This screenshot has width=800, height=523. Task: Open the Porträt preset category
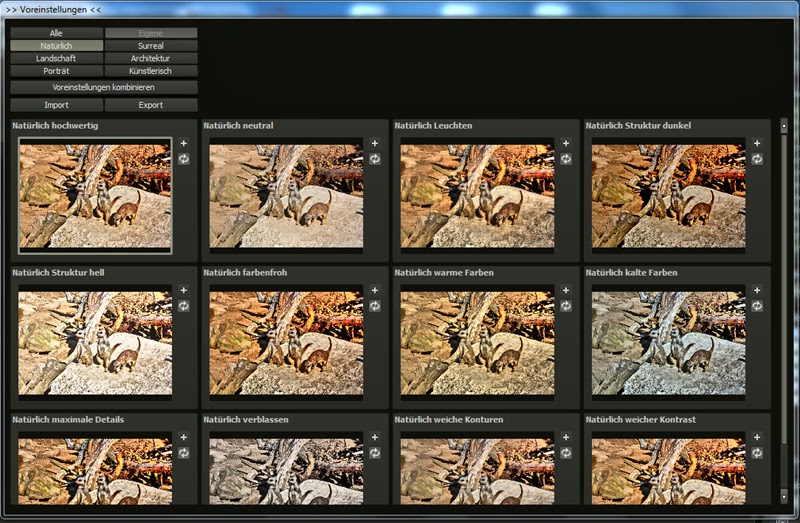coord(56,71)
